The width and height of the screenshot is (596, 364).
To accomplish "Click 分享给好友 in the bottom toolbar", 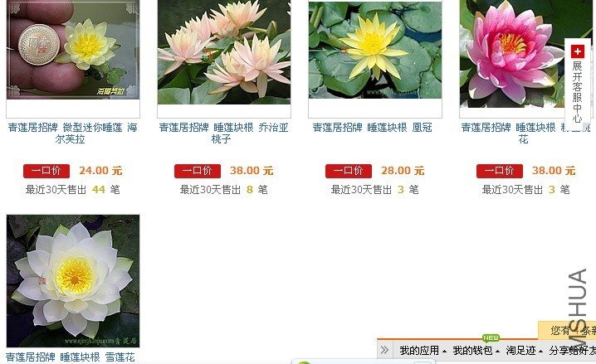I will click(x=572, y=351).
